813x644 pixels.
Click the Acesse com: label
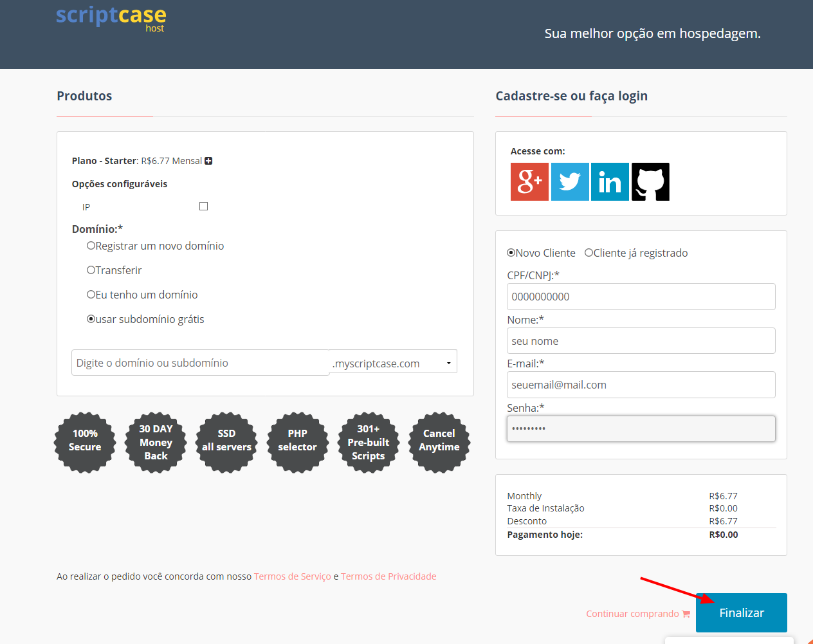point(538,151)
